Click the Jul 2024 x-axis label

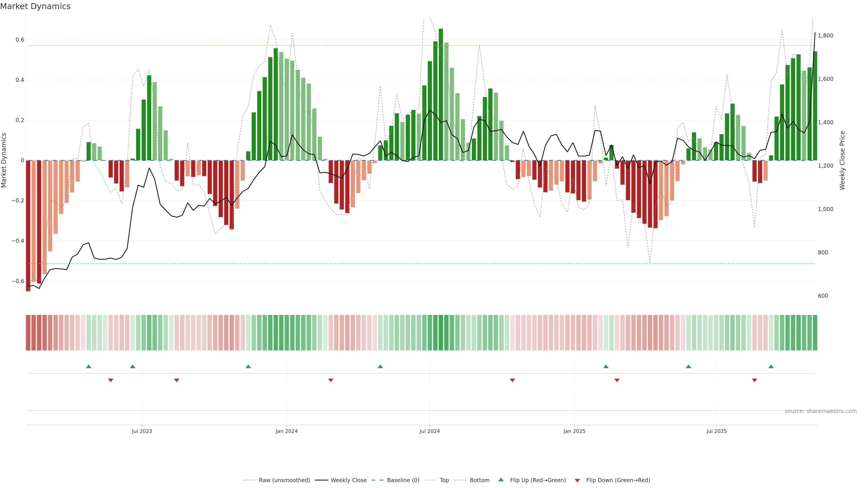point(430,431)
